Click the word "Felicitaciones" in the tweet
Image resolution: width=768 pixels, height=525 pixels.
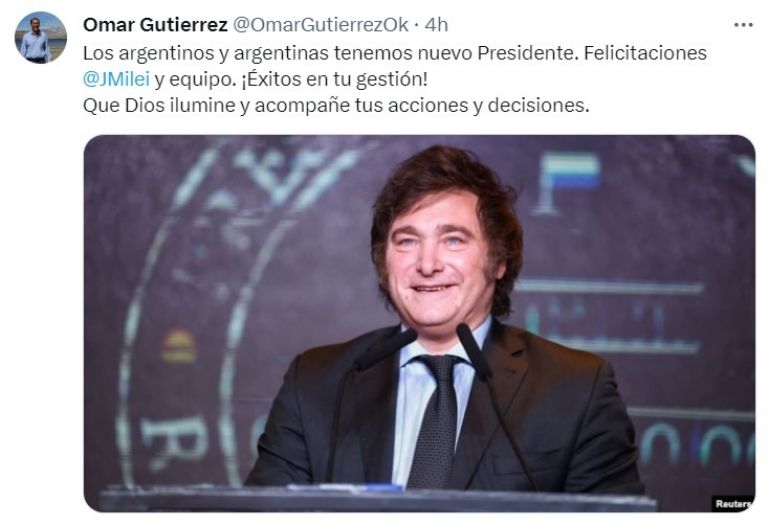pyautogui.click(x=645, y=52)
